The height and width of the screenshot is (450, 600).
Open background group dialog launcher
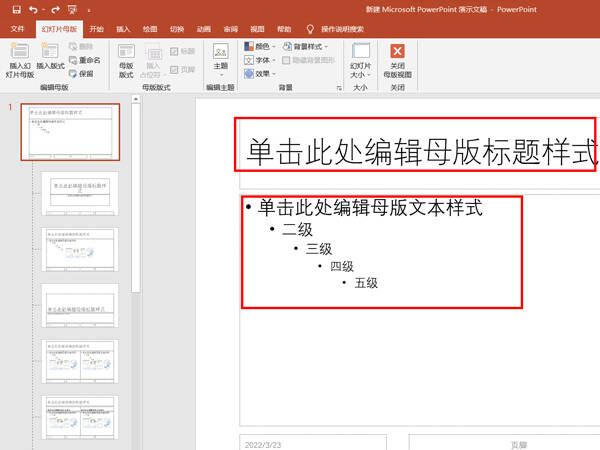coord(339,88)
